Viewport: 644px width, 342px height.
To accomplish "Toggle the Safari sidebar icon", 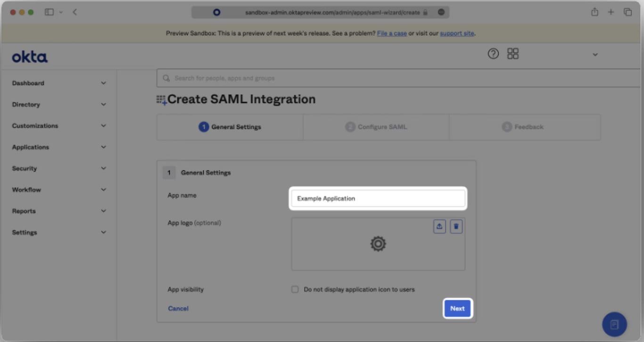I will tap(49, 12).
